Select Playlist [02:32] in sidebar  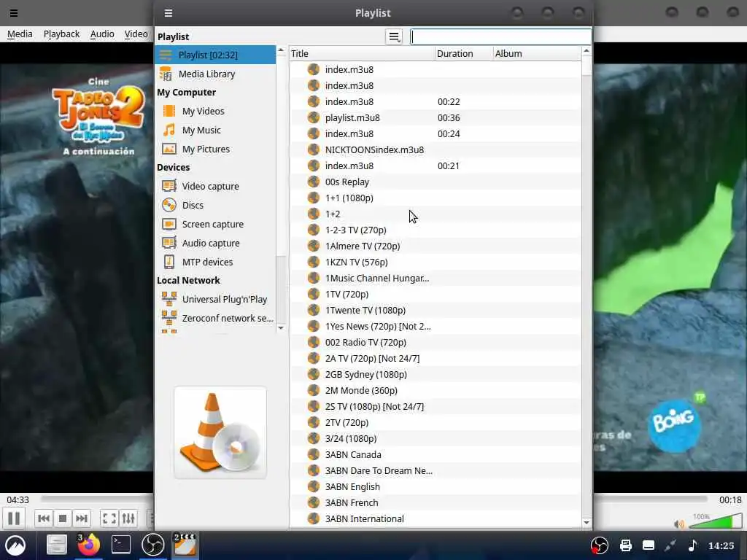(215, 55)
